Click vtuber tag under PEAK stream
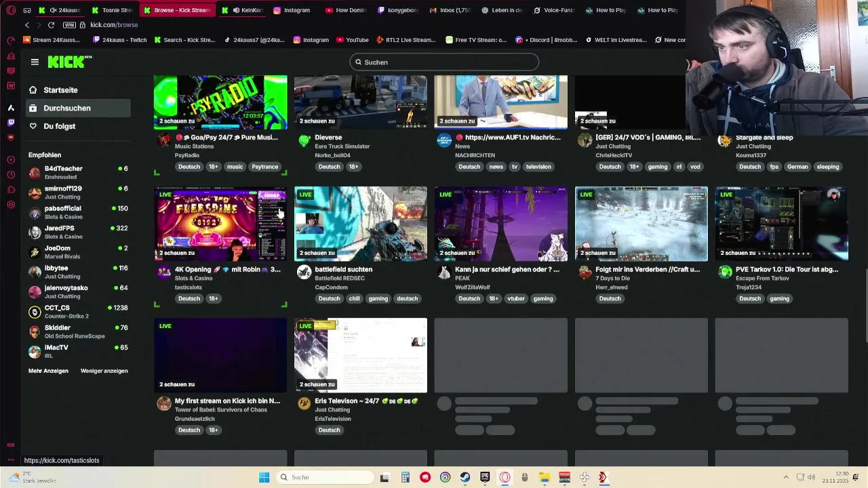Image resolution: width=868 pixels, height=488 pixels. tap(516, 298)
